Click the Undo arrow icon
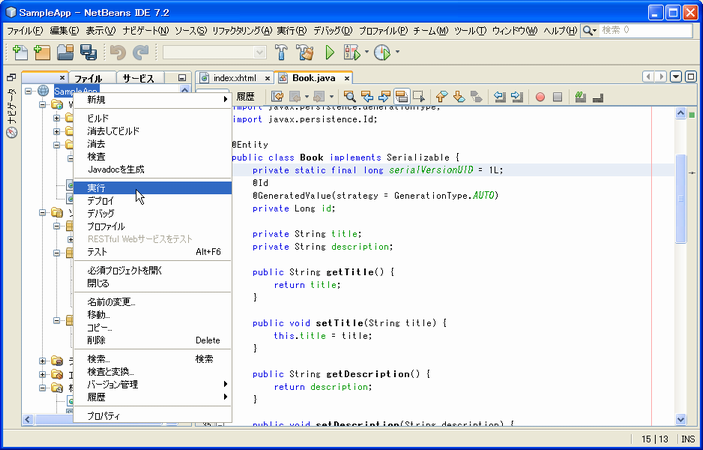This screenshot has width=703, height=450. pyautogui.click(x=118, y=52)
